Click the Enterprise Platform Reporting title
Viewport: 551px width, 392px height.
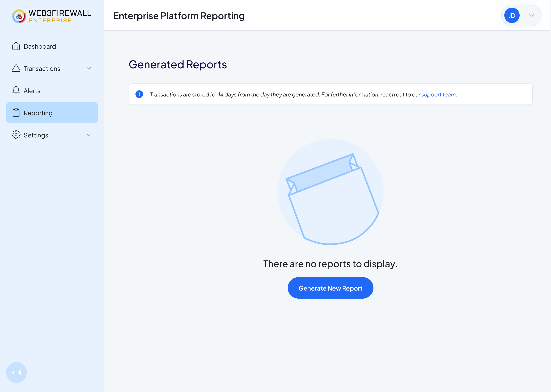tap(179, 16)
